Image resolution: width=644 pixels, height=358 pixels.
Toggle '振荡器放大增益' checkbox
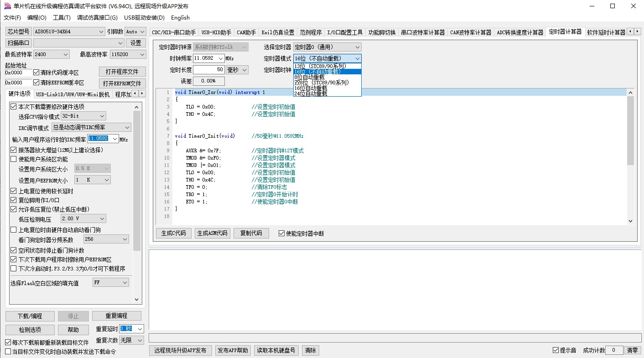tap(13, 150)
